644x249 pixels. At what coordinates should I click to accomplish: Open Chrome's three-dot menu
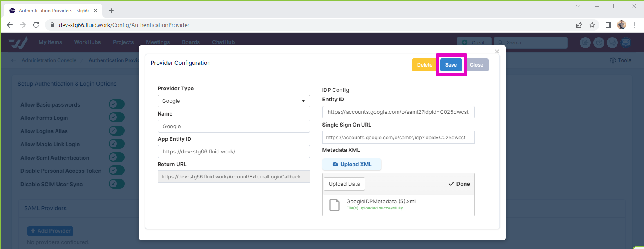(x=635, y=25)
